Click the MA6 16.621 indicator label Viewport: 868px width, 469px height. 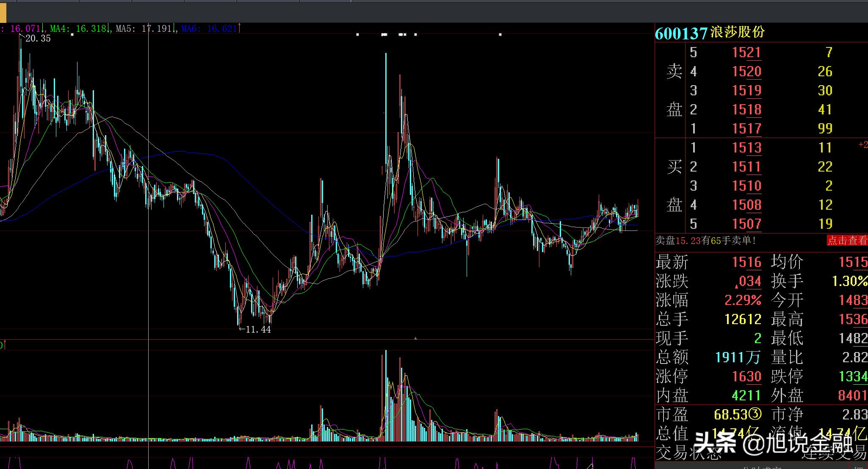pyautogui.click(x=209, y=29)
